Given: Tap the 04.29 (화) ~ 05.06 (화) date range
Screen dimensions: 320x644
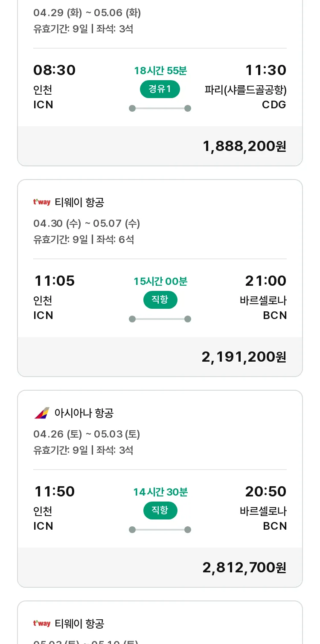Looking at the screenshot, I should 87,13.
